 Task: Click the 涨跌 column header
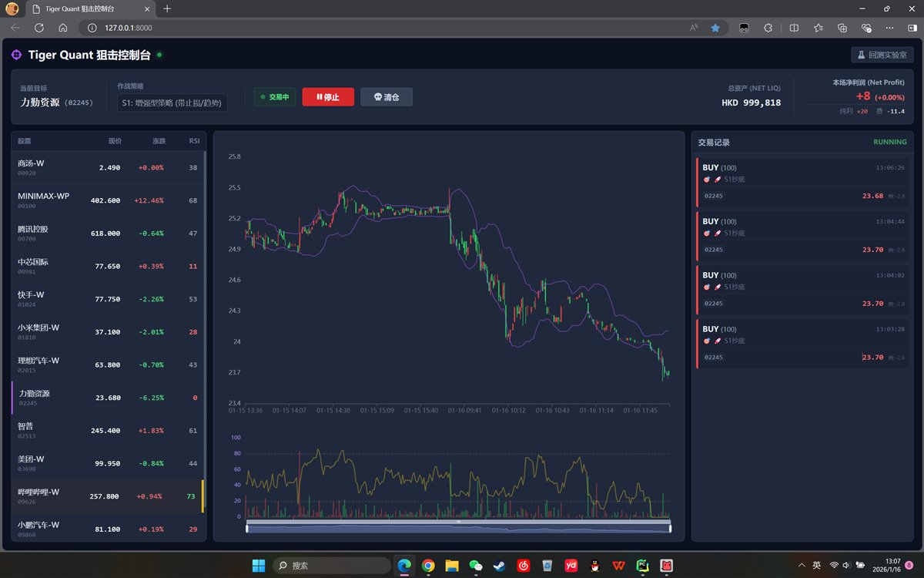pyautogui.click(x=159, y=142)
